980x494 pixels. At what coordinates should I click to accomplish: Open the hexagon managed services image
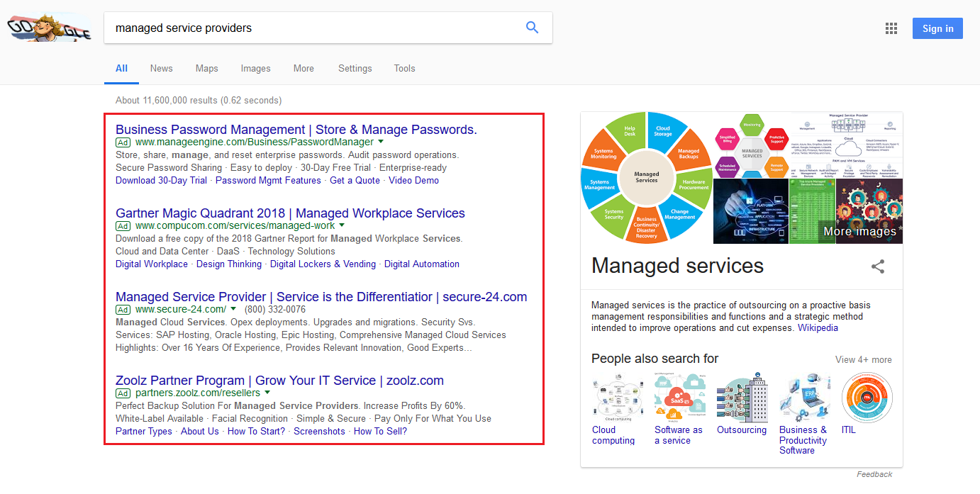752,145
